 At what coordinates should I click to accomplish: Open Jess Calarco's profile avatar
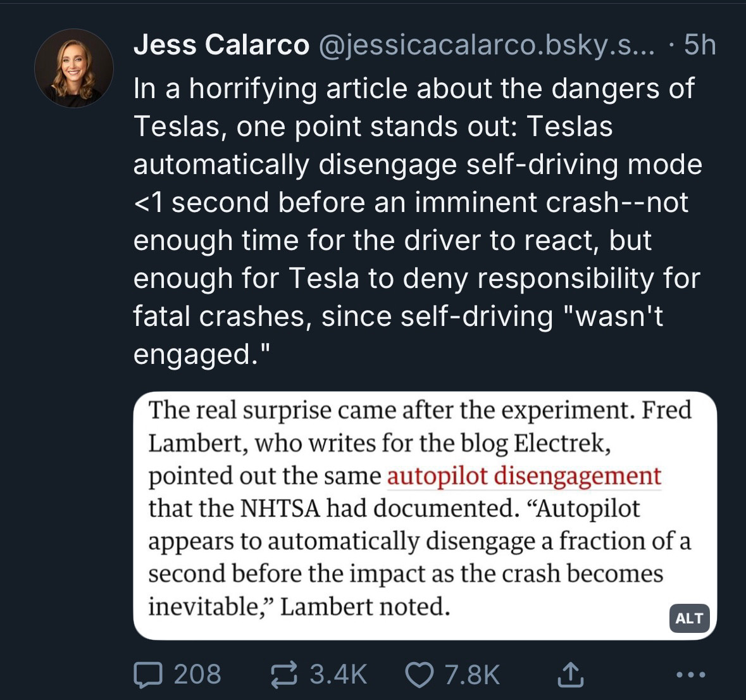[74, 68]
